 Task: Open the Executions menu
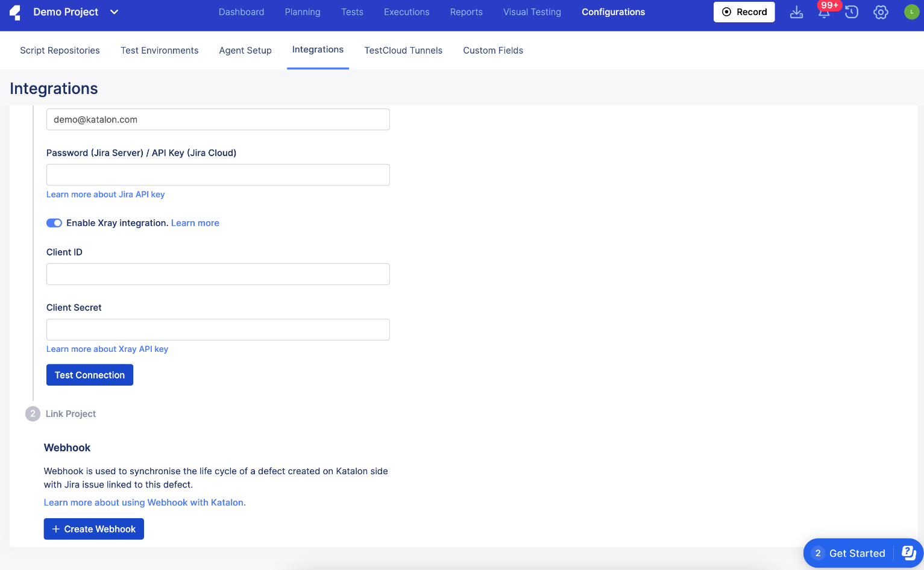407,12
